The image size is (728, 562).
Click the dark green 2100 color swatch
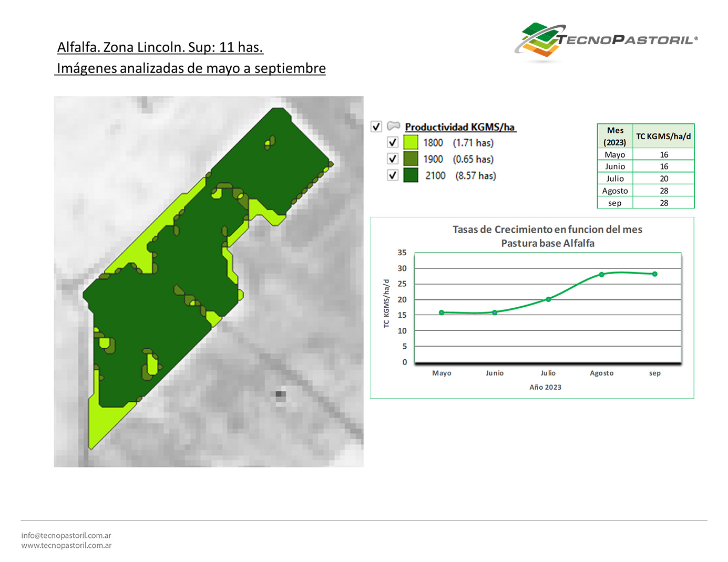click(411, 175)
